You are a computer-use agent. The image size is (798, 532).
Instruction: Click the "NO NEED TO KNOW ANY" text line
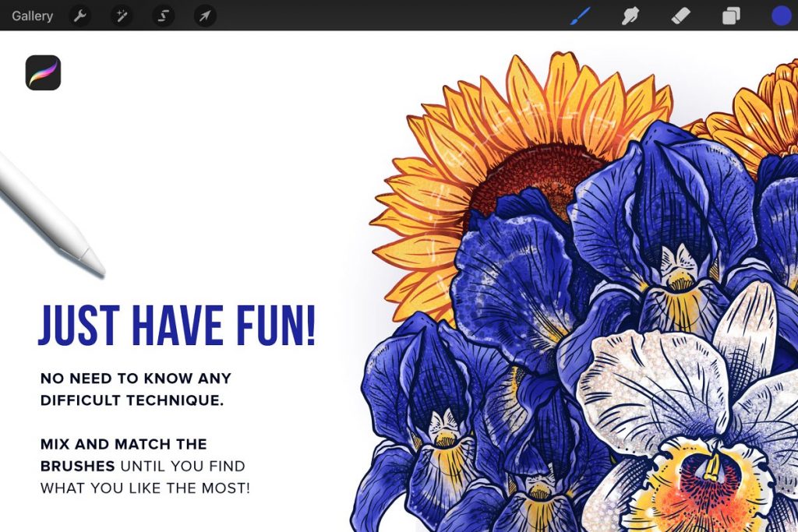click(x=136, y=378)
